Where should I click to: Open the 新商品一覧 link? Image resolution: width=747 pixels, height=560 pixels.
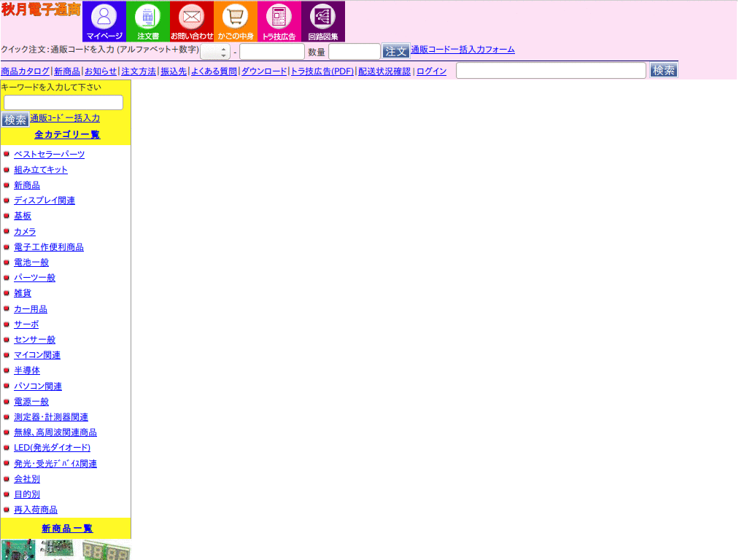[x=67, y=529]
